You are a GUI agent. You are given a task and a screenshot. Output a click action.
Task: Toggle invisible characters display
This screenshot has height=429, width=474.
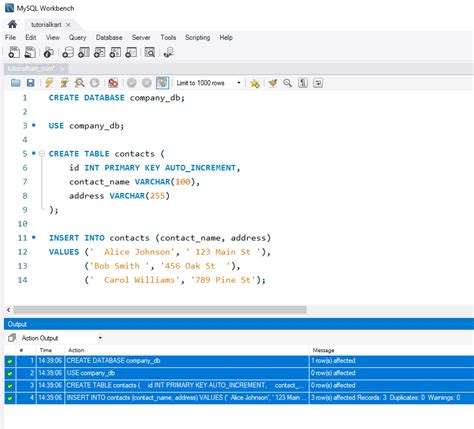(303, 83)
